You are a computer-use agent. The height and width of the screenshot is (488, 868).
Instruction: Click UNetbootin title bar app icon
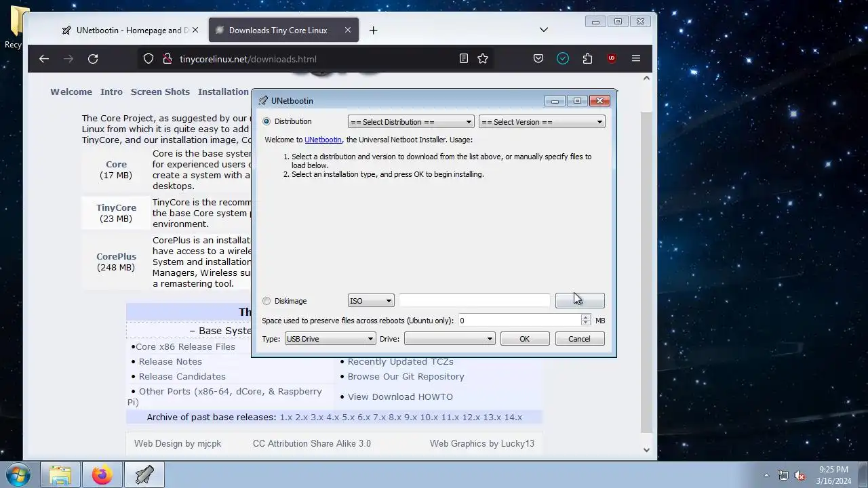[263, 101]
